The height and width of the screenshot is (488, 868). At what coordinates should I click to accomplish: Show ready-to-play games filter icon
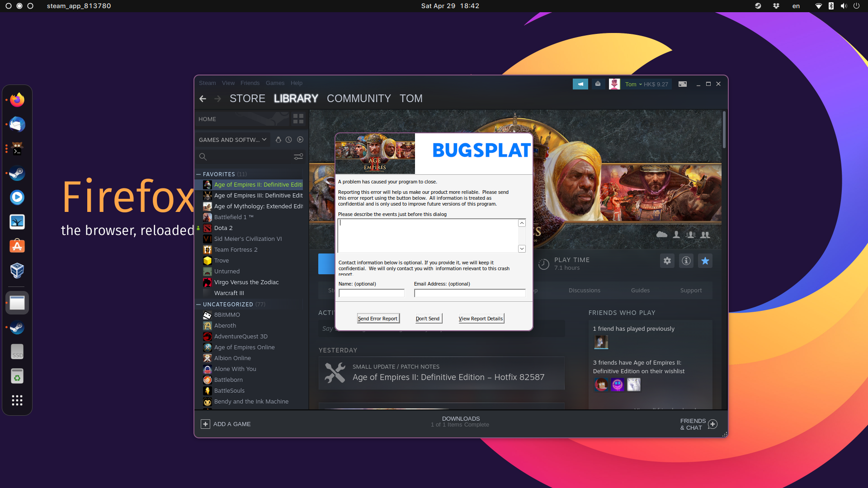tap(300, 140)
